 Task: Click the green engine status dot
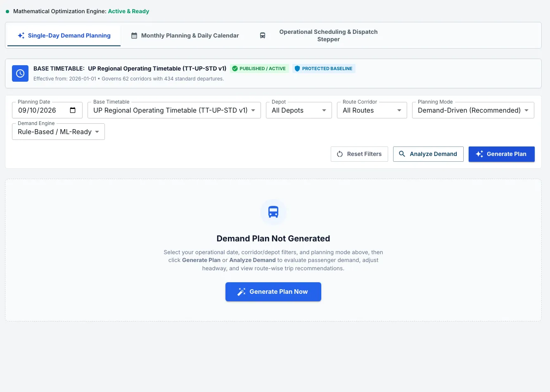[7, 12]
